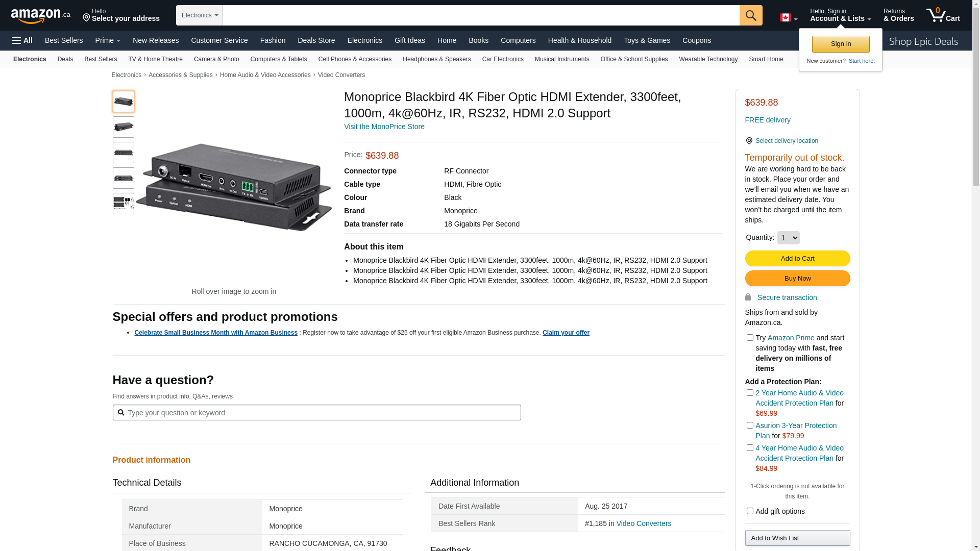Screen dimensions: 980x551
Task: Click the Amazon.ca logo
Action: click(x=41, y=15)
